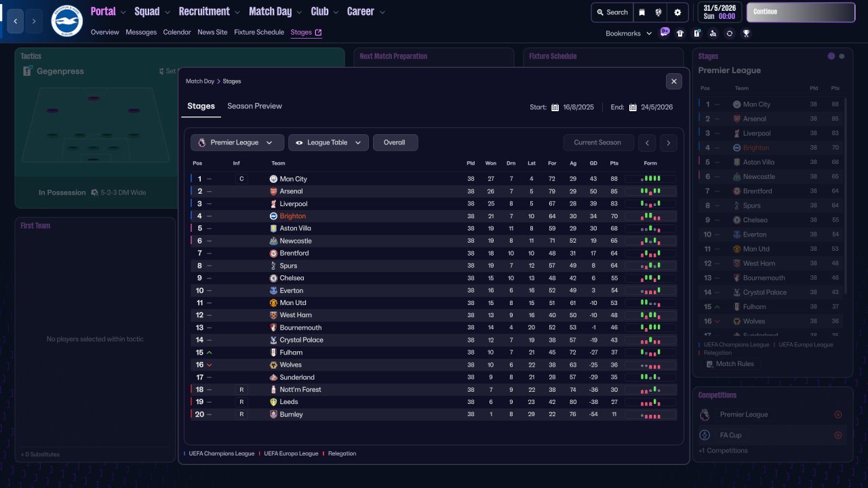868x488 pixels.
Task: Click the tactics board bookmark icon
Action: 696,33
